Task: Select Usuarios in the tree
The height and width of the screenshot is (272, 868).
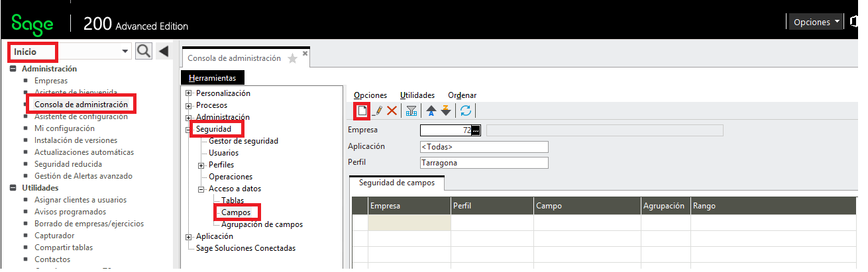Action: point(223,153)
